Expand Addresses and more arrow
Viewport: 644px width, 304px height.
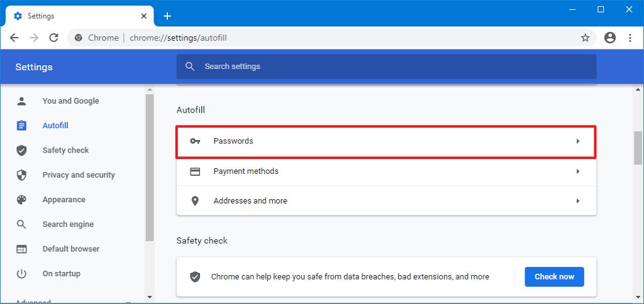tap(577, 201)
